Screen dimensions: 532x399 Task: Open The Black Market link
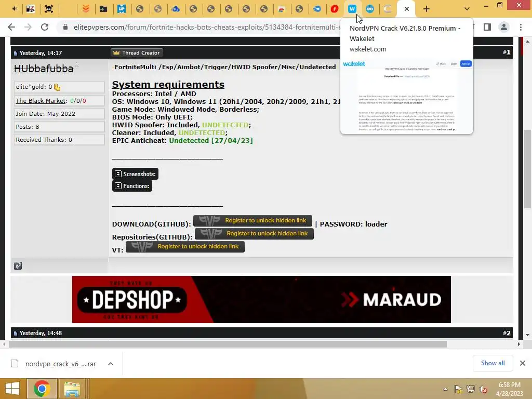point(41,101)
